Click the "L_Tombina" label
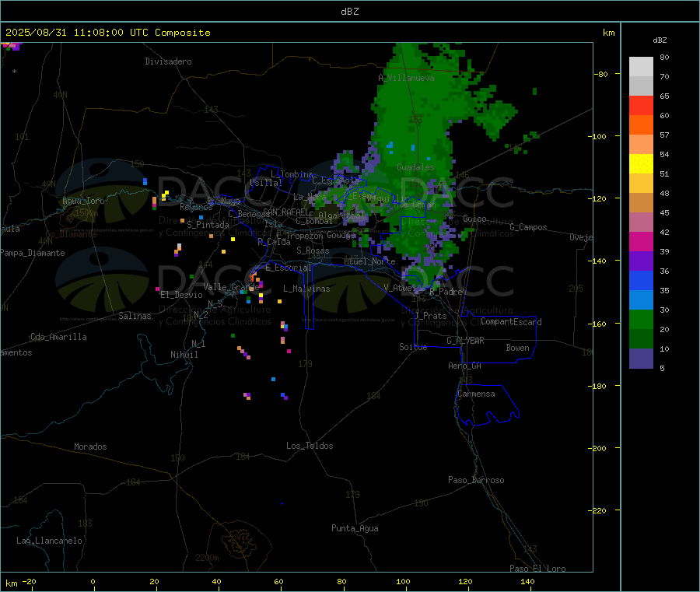The image size is (700, 592). (x=292, y=174)
